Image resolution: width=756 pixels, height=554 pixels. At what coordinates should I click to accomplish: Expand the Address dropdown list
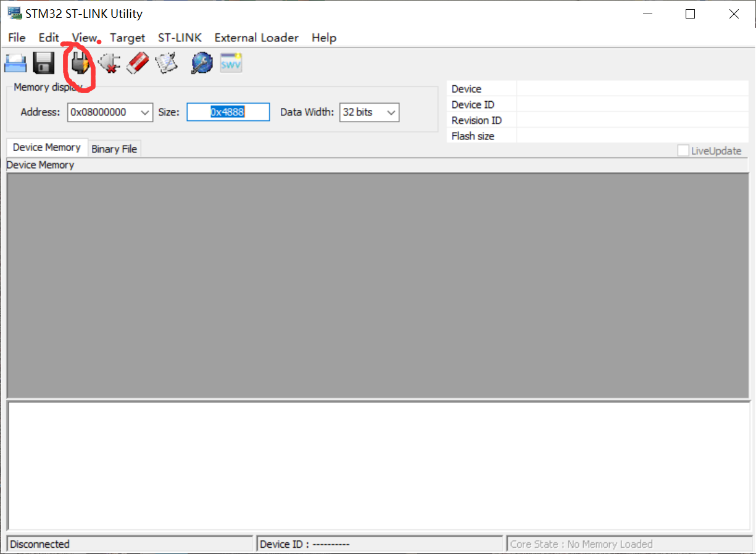pos(145,112)
